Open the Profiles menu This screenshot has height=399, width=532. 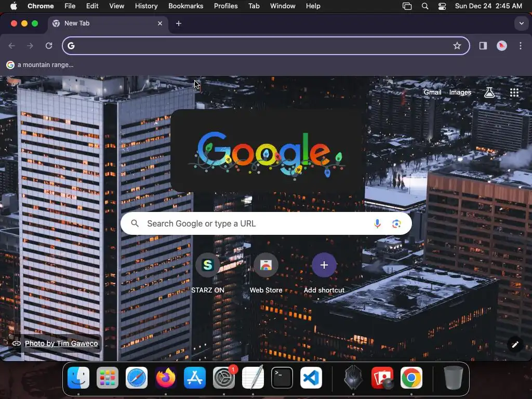(x=225, y=6)
